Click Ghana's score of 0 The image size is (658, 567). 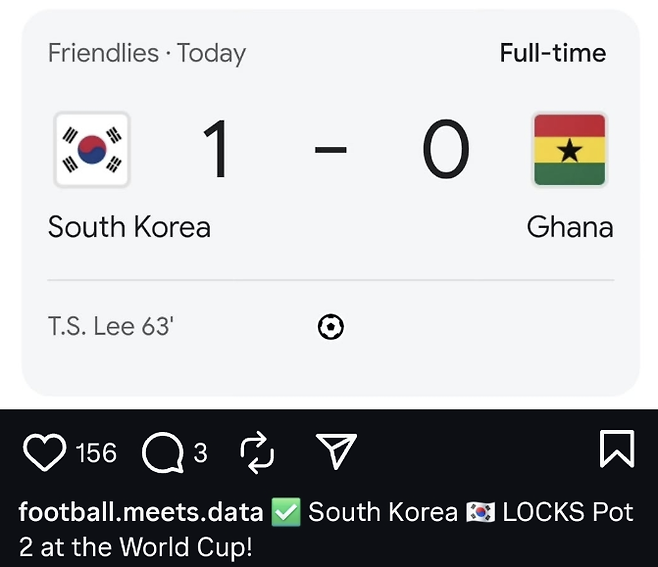point(445,150)
